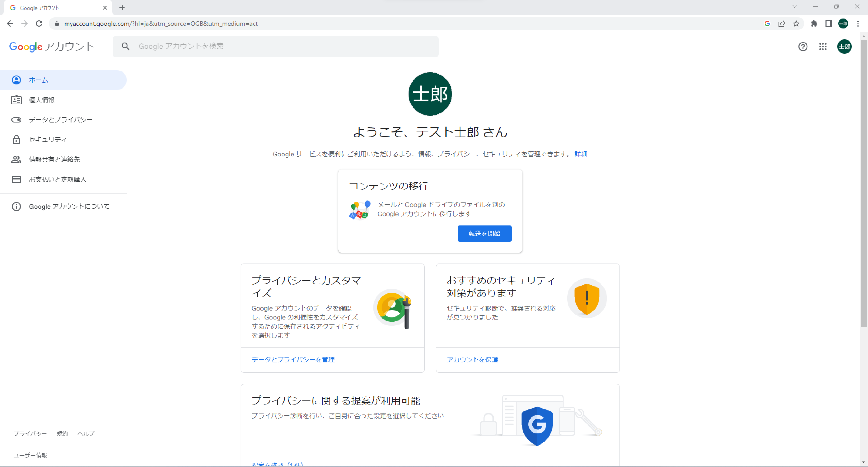This screenshot has height=467, width=868.
Task: Open お支払いと定期購入 in the sidebar
Action: 63,179
